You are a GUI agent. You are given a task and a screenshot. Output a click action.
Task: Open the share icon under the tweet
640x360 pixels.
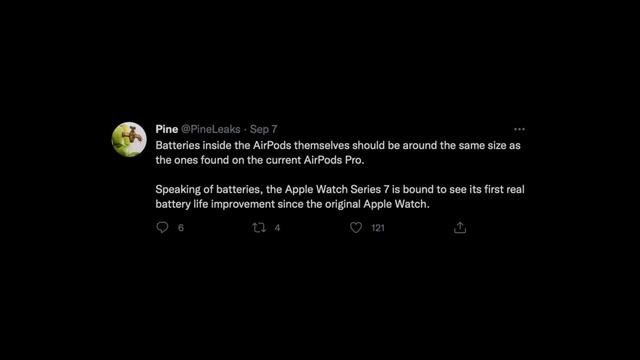pos(460,227)
